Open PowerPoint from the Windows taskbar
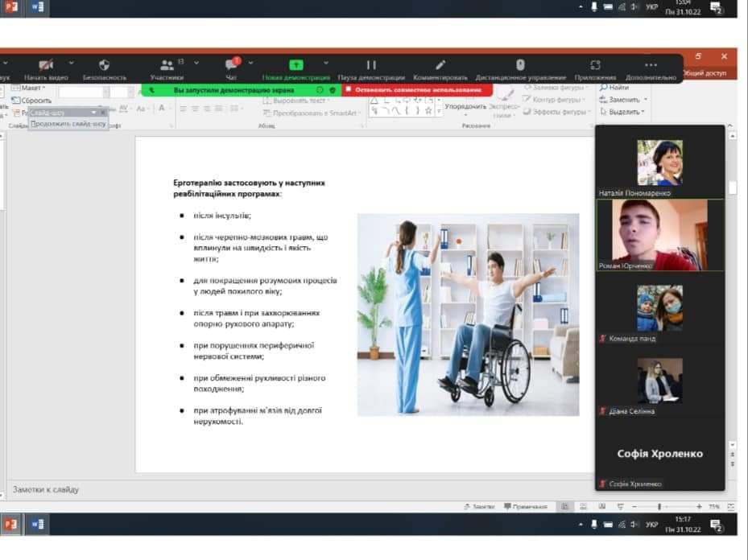Image resolution: width=748 pixels, height=560 pixels. coord(11,524)
